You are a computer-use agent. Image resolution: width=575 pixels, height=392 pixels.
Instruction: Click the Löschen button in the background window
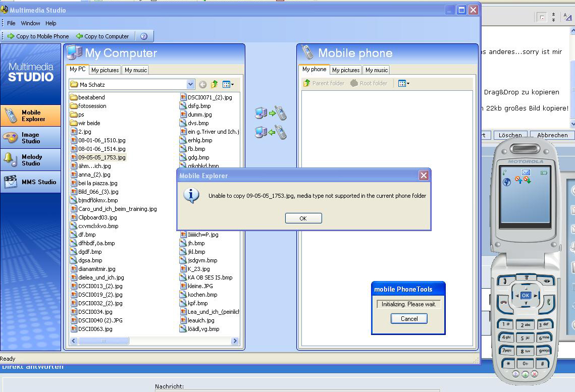pos(510,135)
